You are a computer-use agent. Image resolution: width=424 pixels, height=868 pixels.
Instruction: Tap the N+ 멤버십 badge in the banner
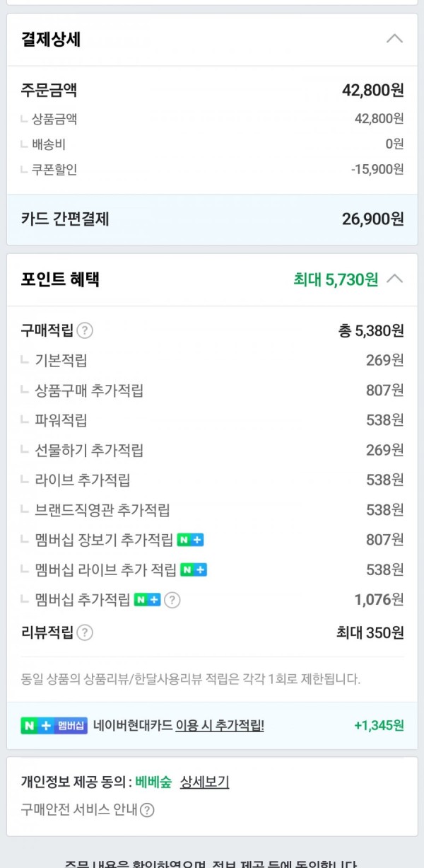(x=54, y=725)
